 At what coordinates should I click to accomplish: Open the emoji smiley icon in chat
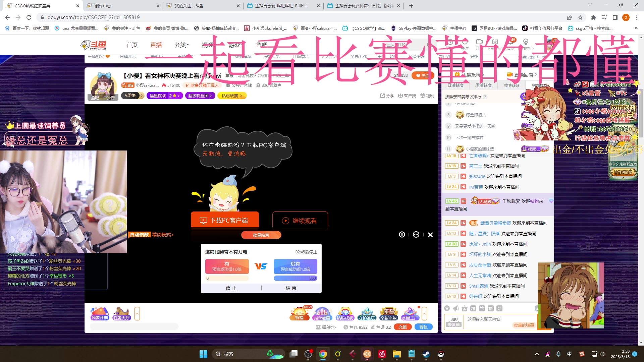click(447, 308)
